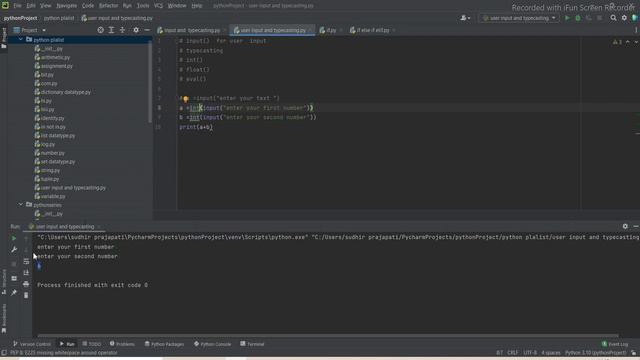
Task: Click the warnings indicator in the editor corner
Action: (x=617, y=42)
